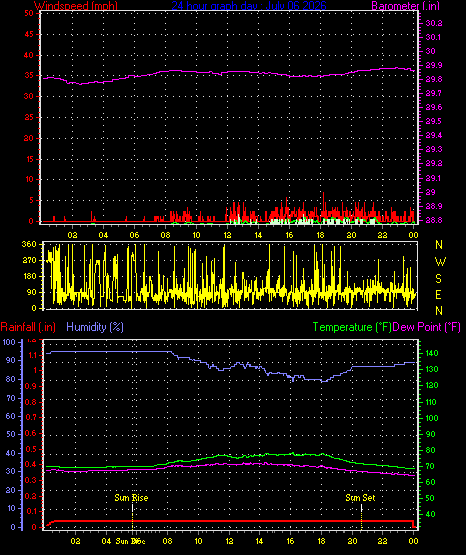Select the Sun Set vertical marker line

(x=361, y=516)
